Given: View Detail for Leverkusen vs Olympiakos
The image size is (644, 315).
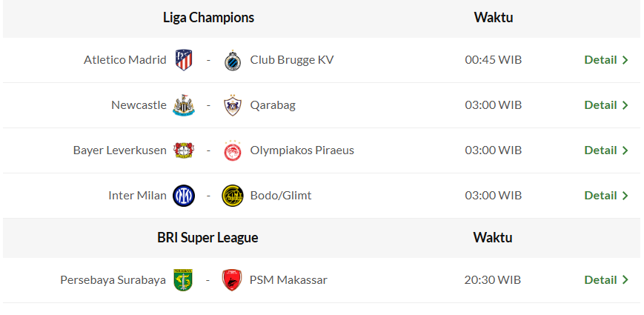Looking at the screenshot, I should 605,150.
